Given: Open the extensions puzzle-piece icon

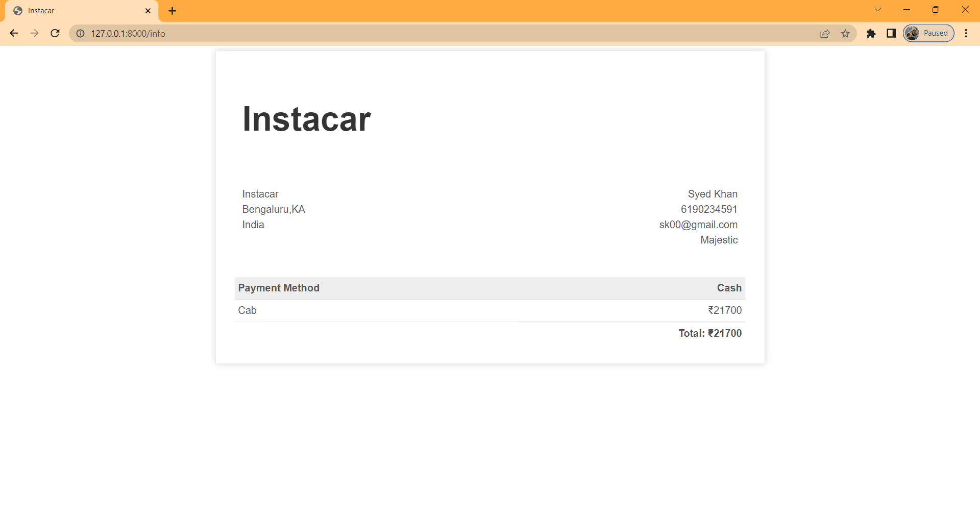Looking at the screenshot, I should click(x=871, y=33).
